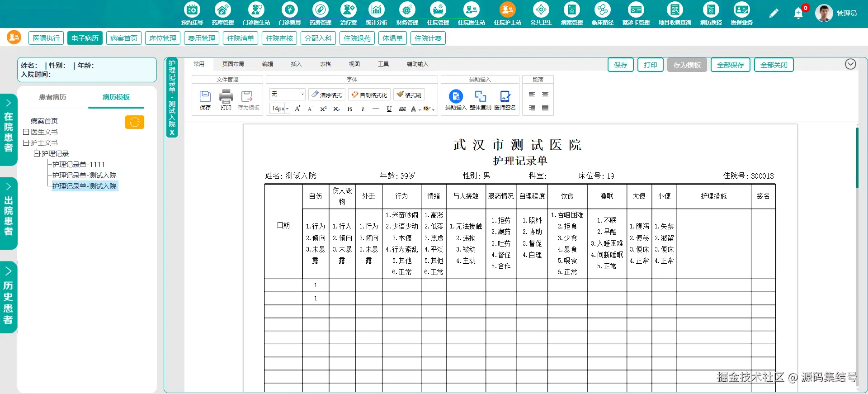Open the font color dropdown arrow
This screenshot has width=868, height=394.
[x=420, y=109]
